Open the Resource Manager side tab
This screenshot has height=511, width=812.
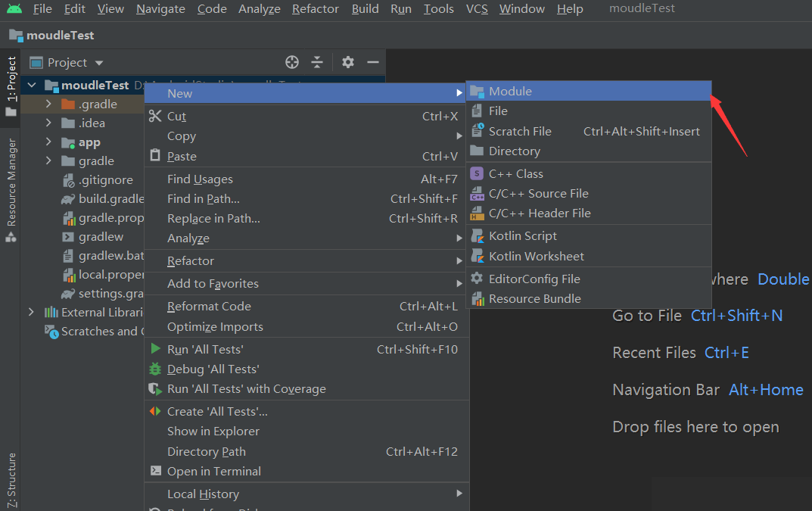[11, 189]
